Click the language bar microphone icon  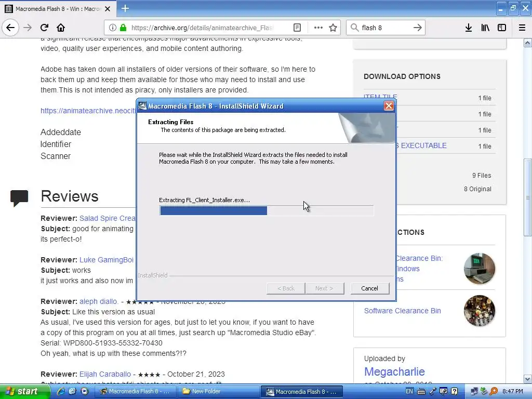[x=433, y=392]
